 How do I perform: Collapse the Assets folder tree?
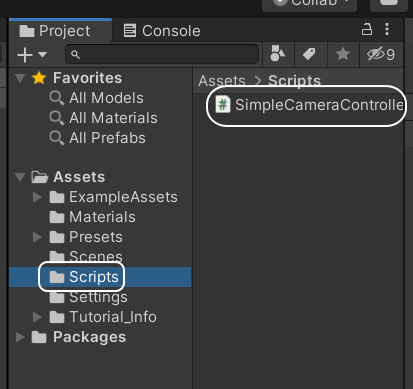click(x=20, y=177)
